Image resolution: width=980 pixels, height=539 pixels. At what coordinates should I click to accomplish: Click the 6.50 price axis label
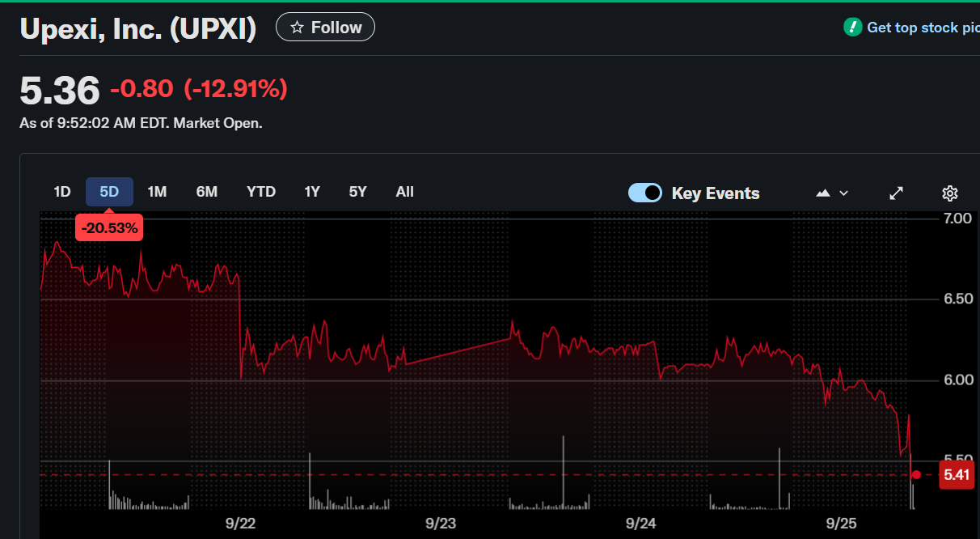(957, 299)
